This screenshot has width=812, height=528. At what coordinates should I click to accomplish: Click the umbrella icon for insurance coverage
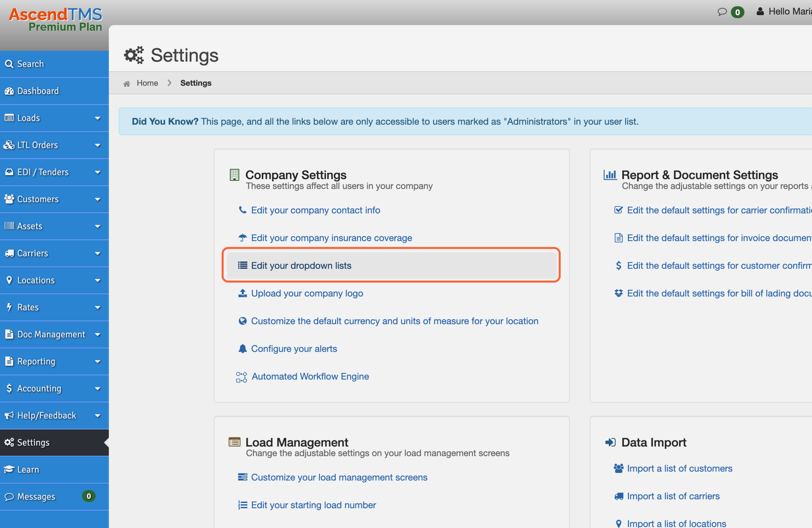pos(242,237)
